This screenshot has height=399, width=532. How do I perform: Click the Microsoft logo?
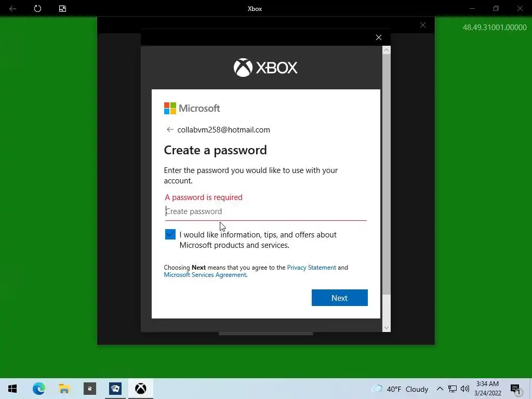pyautogui.click(x=192, y=108)
